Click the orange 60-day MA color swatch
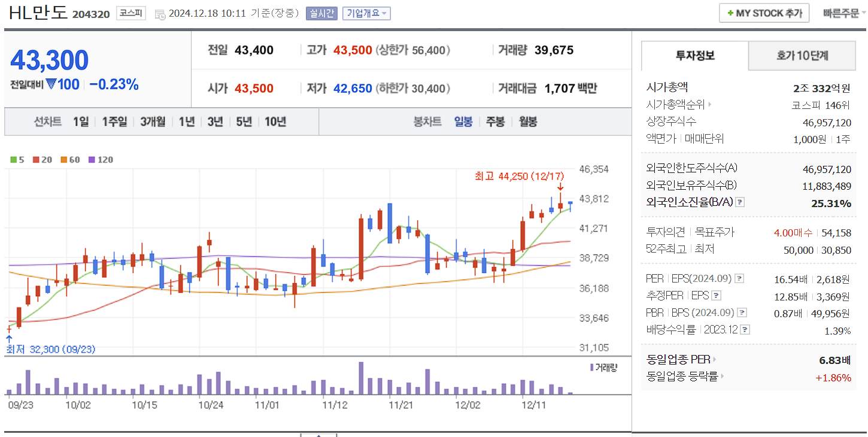 click(64, 160)
